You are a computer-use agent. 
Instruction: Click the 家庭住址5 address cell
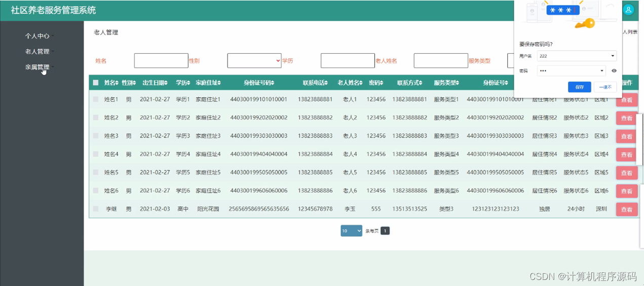[208, 172]
